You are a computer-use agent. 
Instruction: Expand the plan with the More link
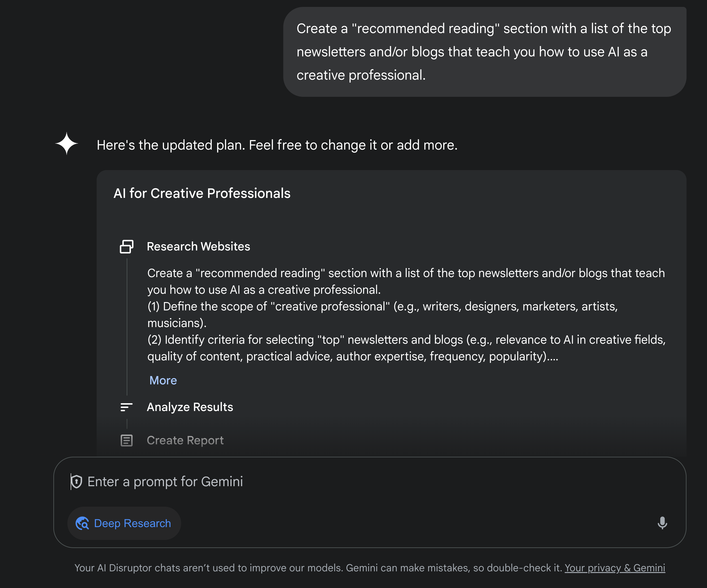[x=163, y=380]
